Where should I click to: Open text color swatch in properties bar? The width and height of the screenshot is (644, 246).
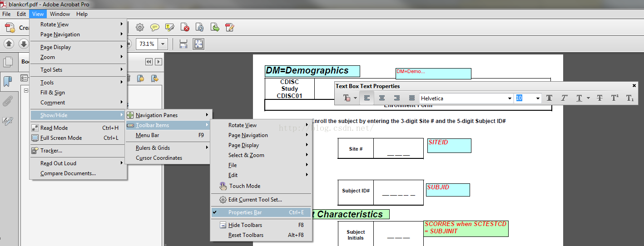pos(347,98)
